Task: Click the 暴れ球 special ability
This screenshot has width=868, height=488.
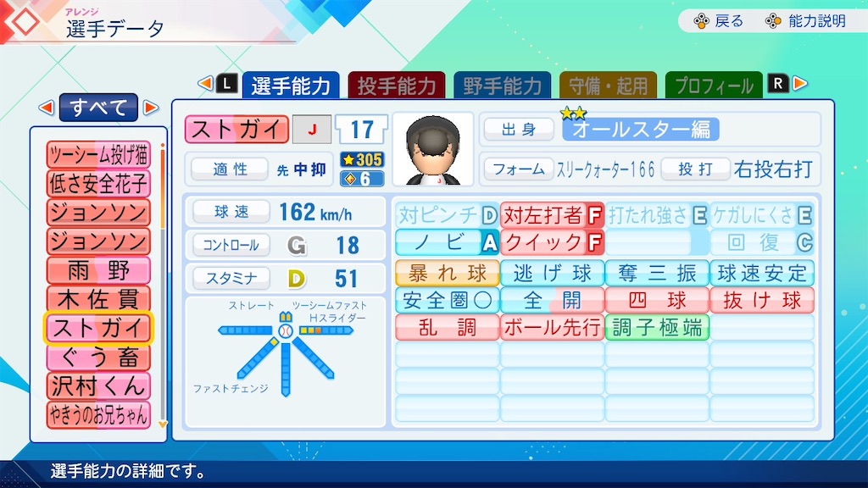Action: (448, 273)
